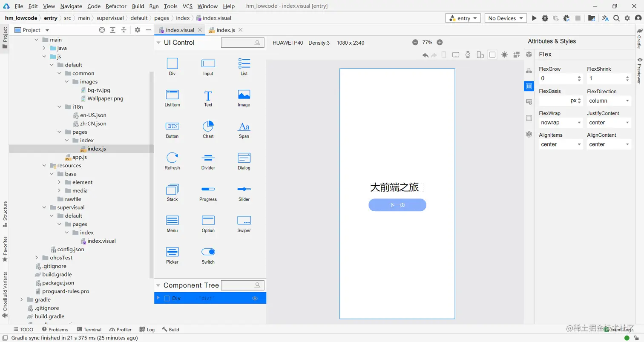Choose the Picker control icon
Screen dimensions: 644x342
172,252
